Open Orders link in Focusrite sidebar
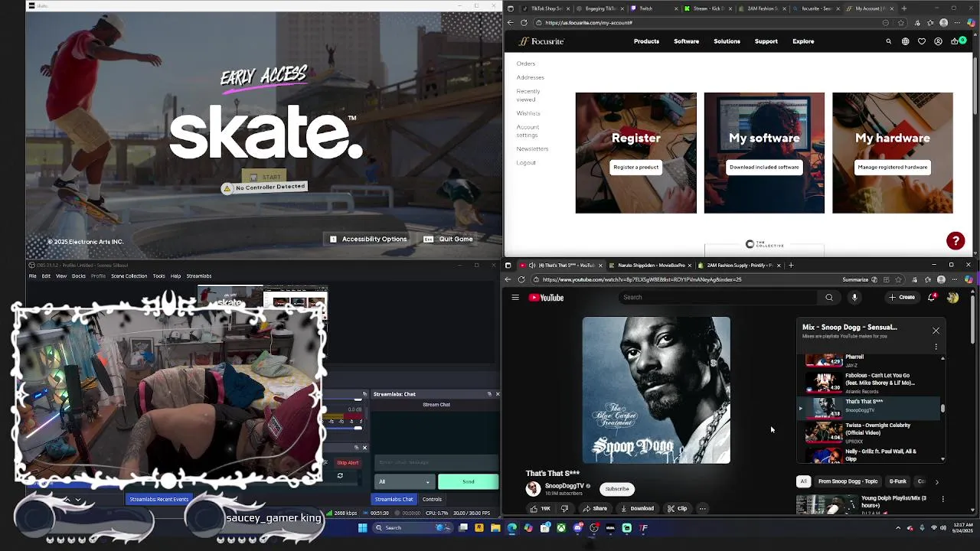980x551 pixels. click(x=525, y=64)
